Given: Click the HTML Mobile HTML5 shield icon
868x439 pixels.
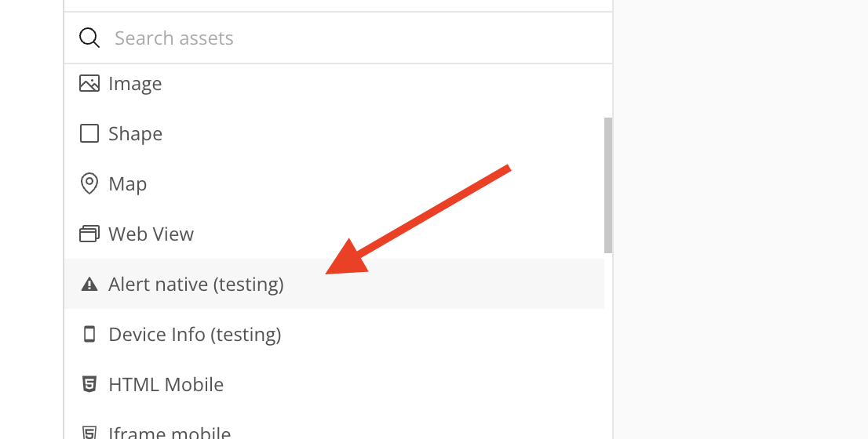Looking at the screenshot, I should pos(89,384).
